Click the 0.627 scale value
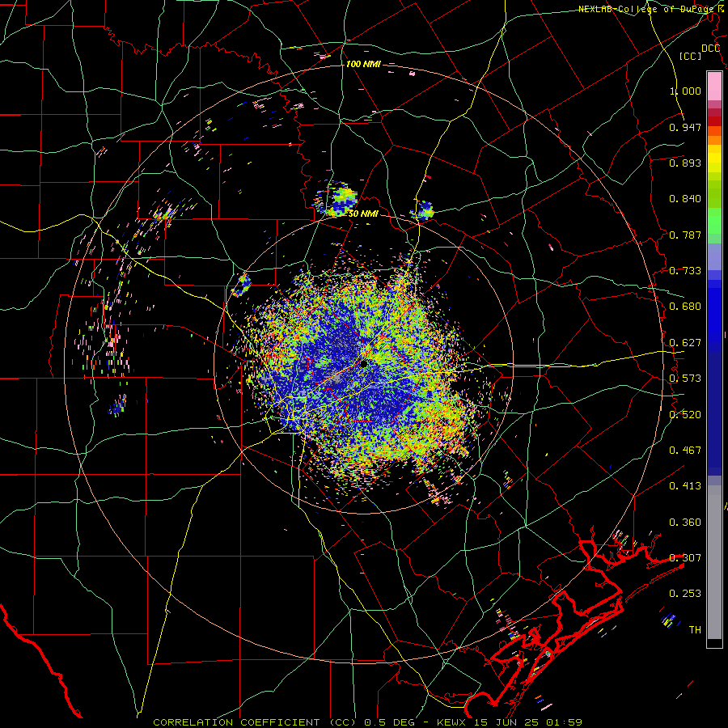 pos(685,343)
